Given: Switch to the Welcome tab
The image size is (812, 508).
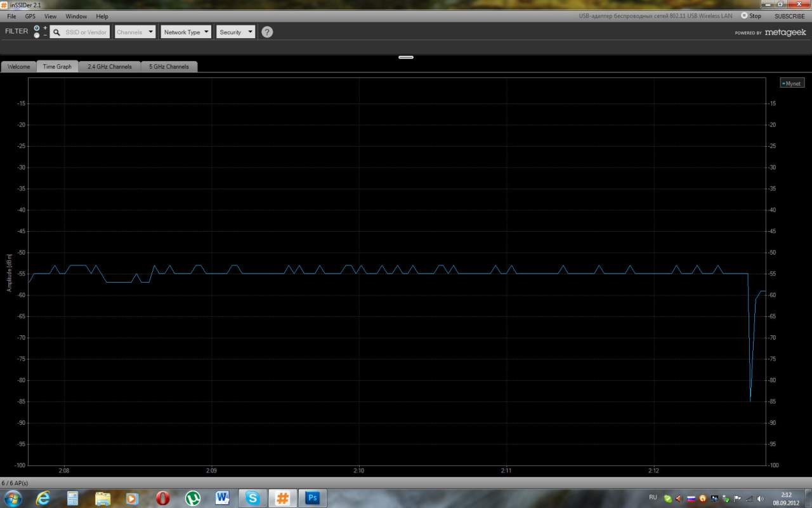Looking at the screenshot, I should pos(19,67).
